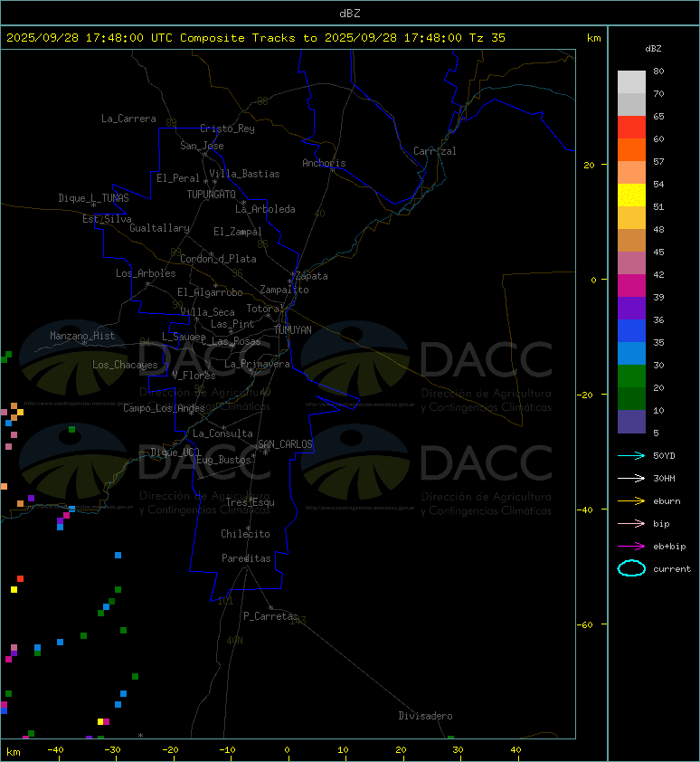Click the blue 35 dBZ color swatch
Viewport: 700px width, 762px height.
coord(631,331)
